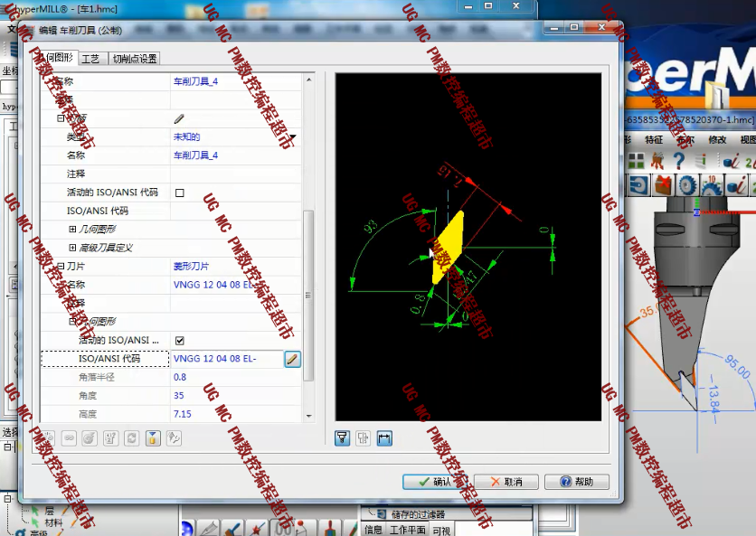The width and height of the screenshot is (756, 536).
Task: Click the numbered renumber icon below the property list
Action: 111,438
